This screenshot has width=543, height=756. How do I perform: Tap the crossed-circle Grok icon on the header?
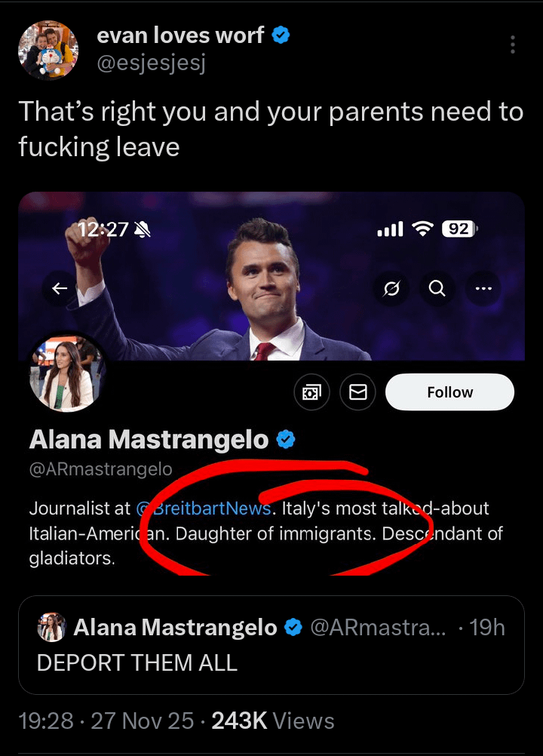click(391, 288)
